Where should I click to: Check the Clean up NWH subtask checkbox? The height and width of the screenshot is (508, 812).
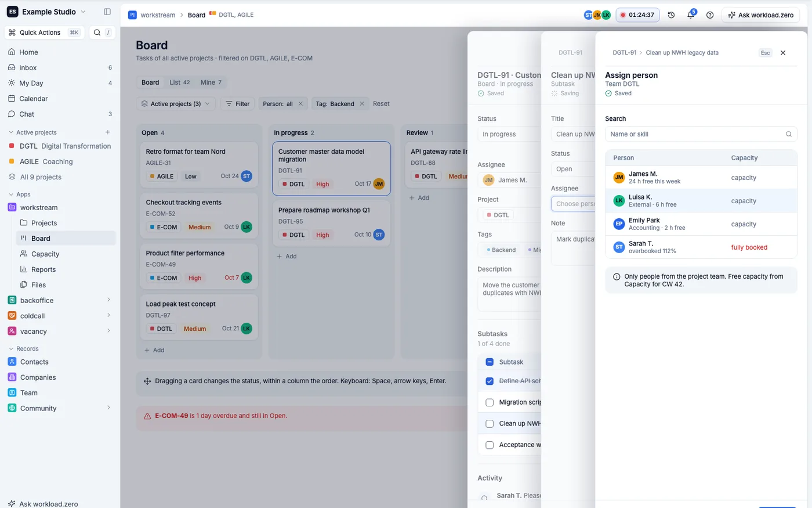(490, 424)
